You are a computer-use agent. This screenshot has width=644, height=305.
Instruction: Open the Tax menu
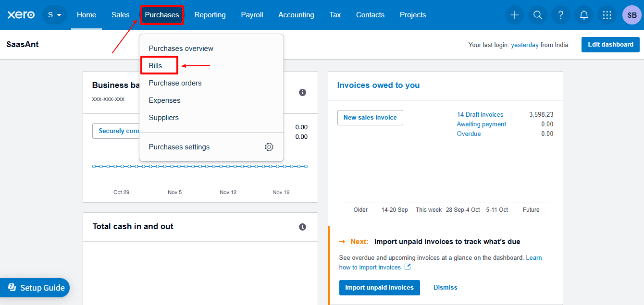coord(335,15)
